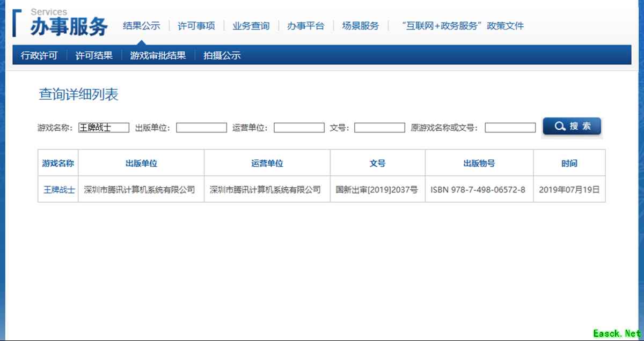Switch to the 游戏审批结果 tab
Viewport: 644px width, 341px height.
158,55
